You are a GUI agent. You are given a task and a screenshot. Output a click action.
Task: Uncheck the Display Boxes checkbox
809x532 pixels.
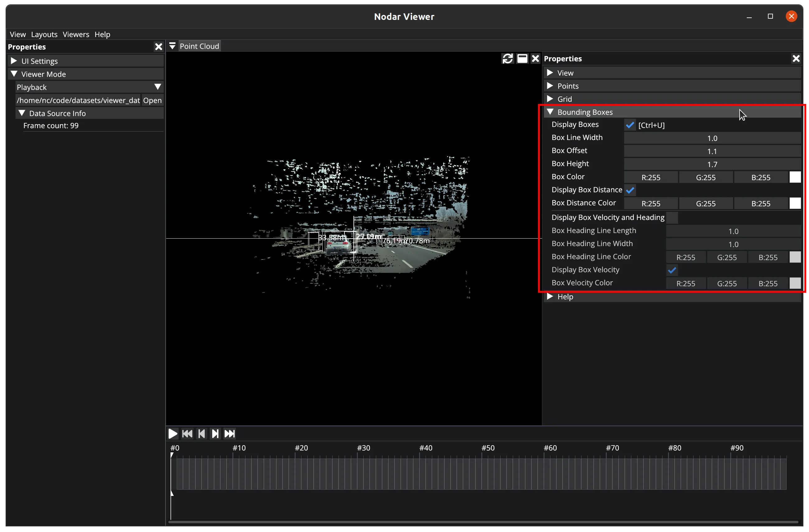click(630, 125)
